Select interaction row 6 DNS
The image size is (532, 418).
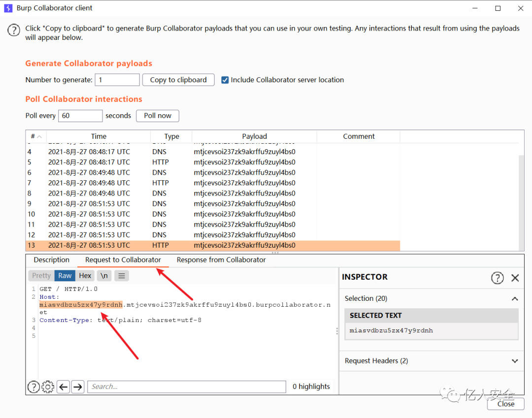[213, 172]
